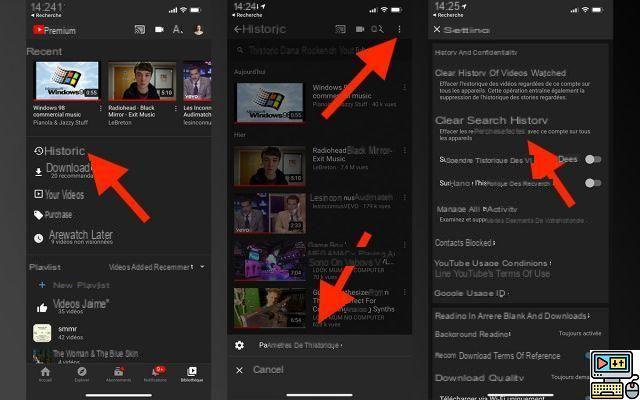Select Clear History Of Videos Watched
This screenshot has height=400, width=640.
click(x=500, y=73)
